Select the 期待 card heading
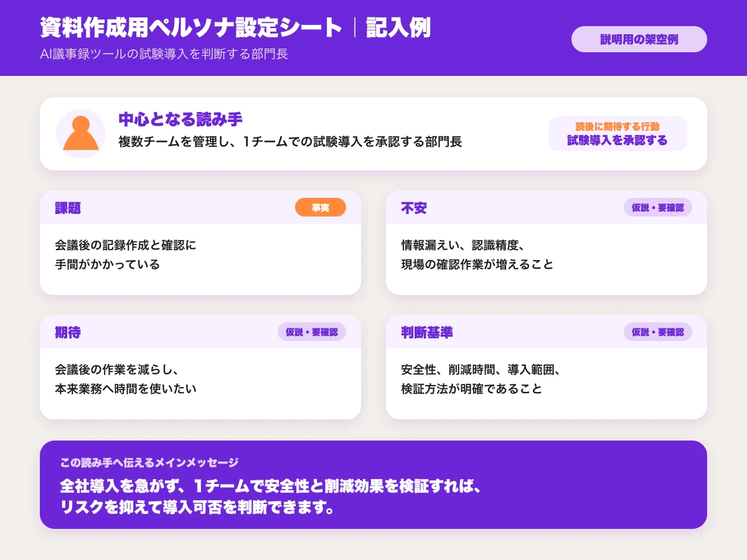Image resolution: width=747 pixels, height=560 pixels. coord(68,333)
